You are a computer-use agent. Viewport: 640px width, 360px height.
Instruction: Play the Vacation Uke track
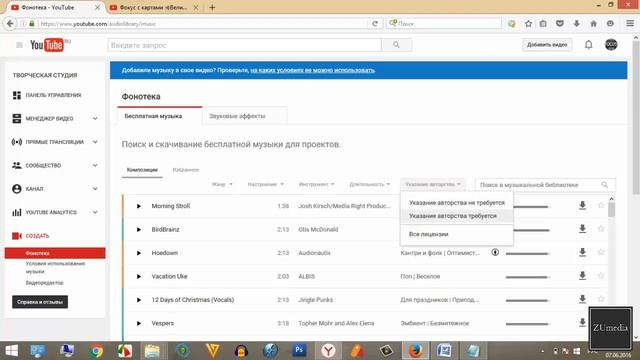click(139, 277)
